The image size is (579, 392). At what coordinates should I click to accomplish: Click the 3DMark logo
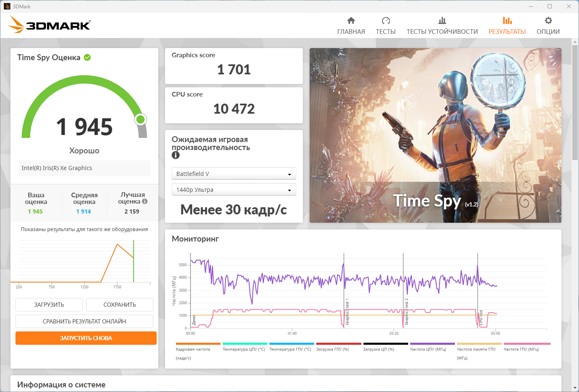49,25
